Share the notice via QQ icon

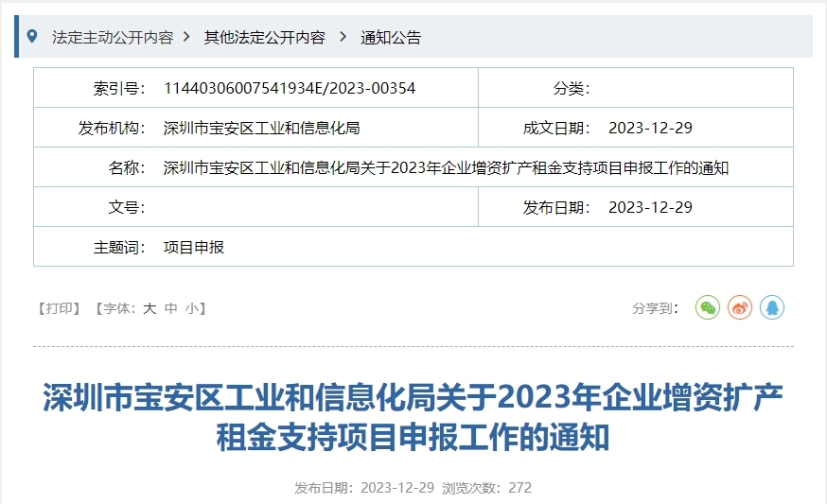tap(772, 307)
